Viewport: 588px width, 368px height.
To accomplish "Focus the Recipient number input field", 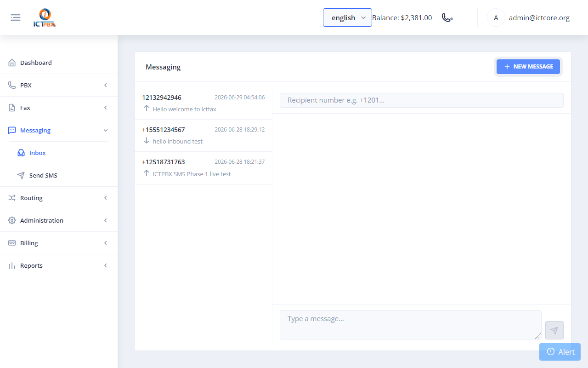I will click(x=422, y=100).
